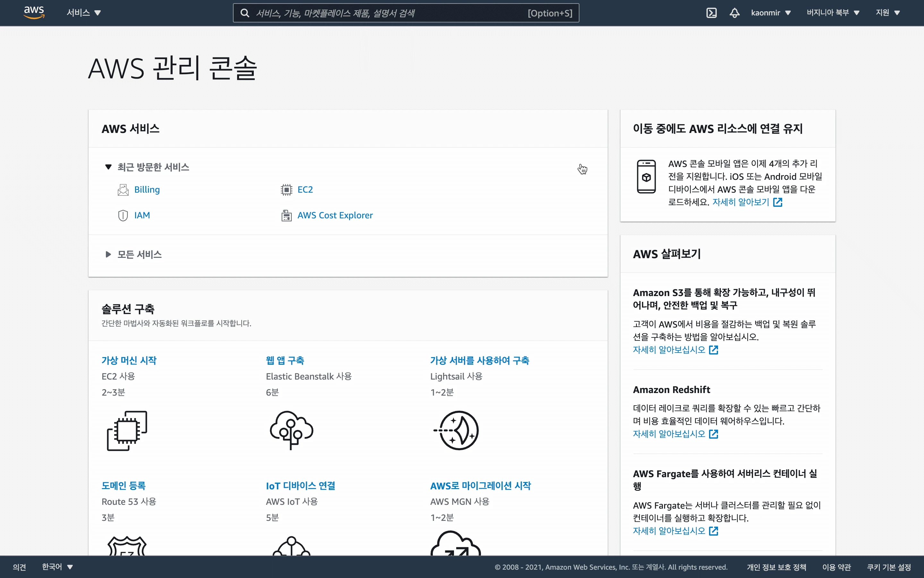
Task: Open the 가상 서버를 사용하여 구축 link
Action: [x=480, y=361]
